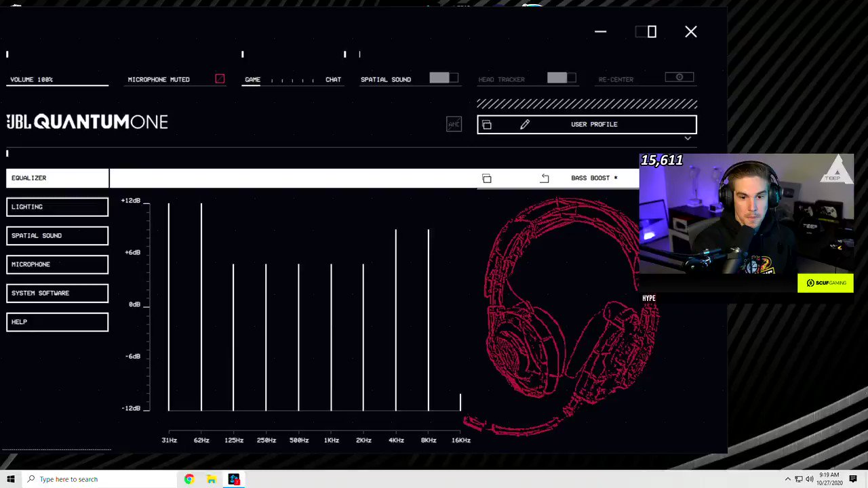This screenshot has width=868, height=488.
Task: Adjust the 8KHz equalizer band bar
Action: (x=429, y=320)
